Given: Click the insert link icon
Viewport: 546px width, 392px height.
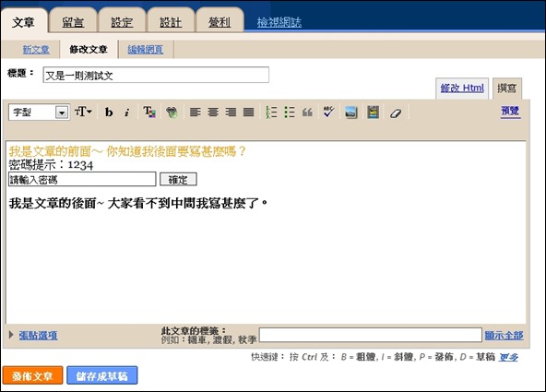Looking at the screenshot, I should [172, 113].
